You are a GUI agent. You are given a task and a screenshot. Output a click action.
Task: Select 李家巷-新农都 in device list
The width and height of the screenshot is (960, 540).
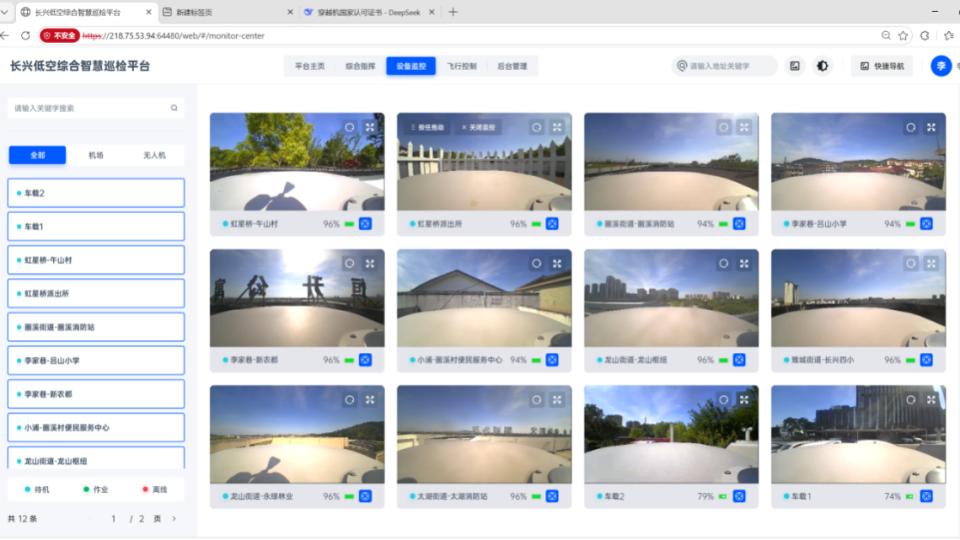[x=96, y=394]
